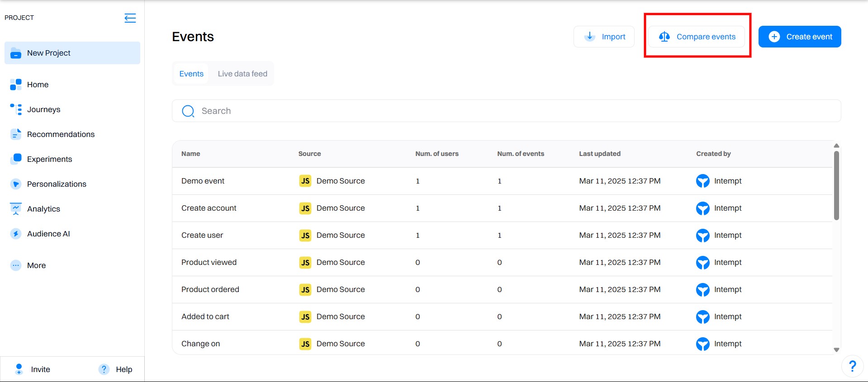Click the Recommendations sidebar icon
Screen dimensions: 868x382
(x=16, y=134)
